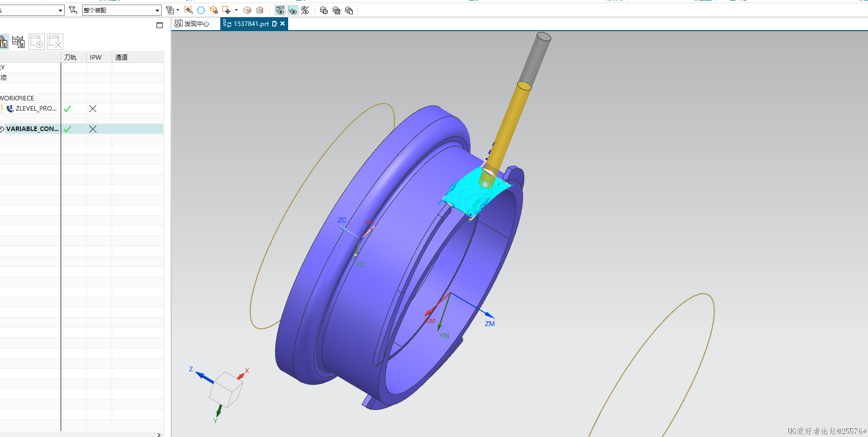868x437 pixels.
Task: Select the machine tool view icon
Action: [18, 42]
